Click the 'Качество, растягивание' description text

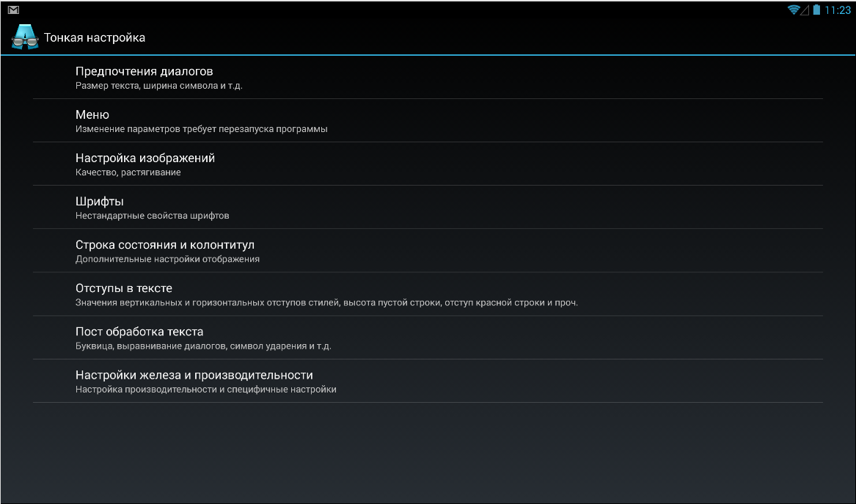[128, 172]
